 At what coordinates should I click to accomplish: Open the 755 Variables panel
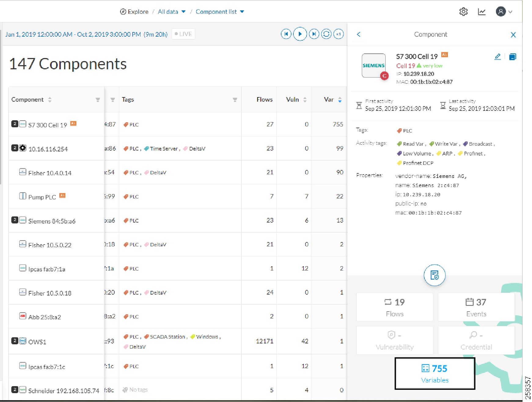[x=435, y=373]
